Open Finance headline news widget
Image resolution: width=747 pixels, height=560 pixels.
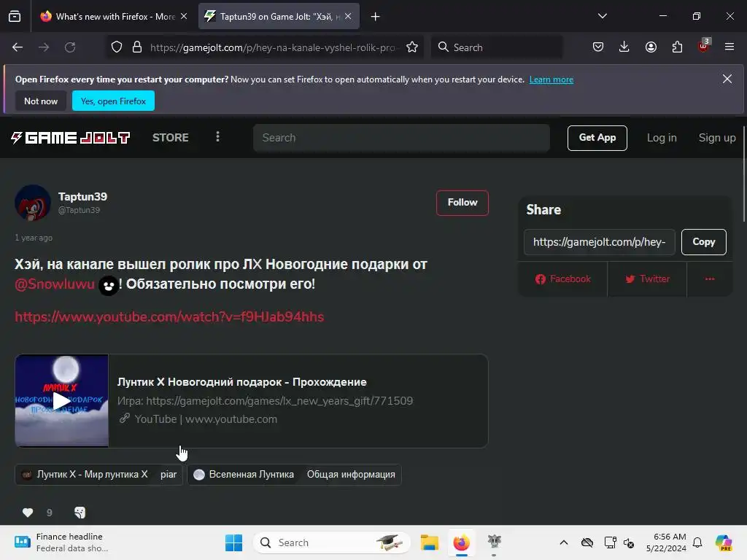[62, 542]
